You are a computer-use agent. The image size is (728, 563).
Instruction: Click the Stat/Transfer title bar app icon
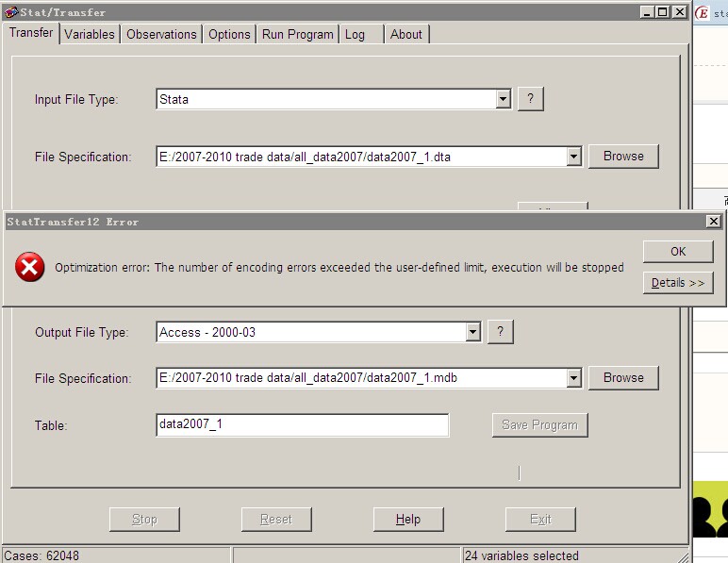(x=11, y=12)
